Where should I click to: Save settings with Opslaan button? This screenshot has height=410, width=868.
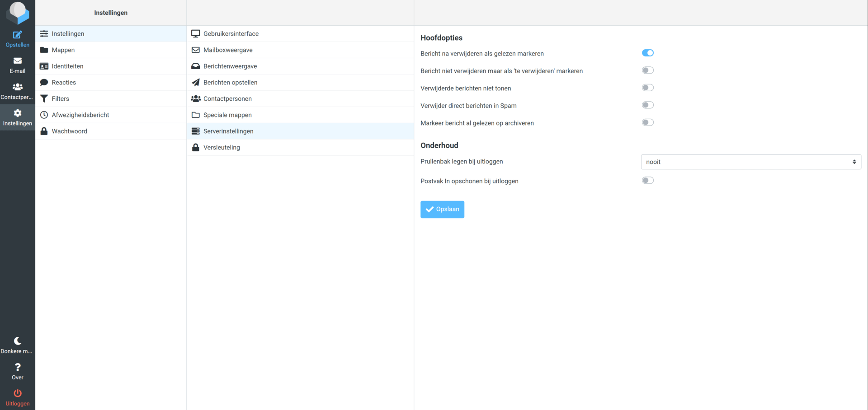point(442,210)
